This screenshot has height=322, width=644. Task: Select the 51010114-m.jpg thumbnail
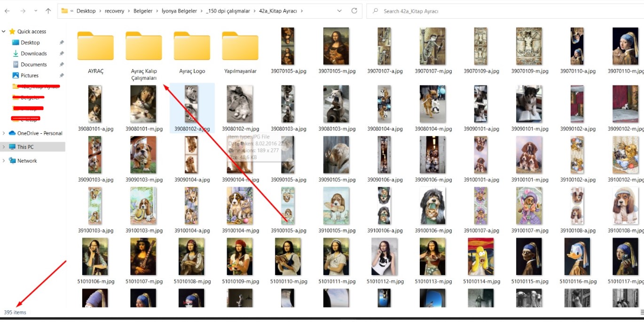point(480,256)
